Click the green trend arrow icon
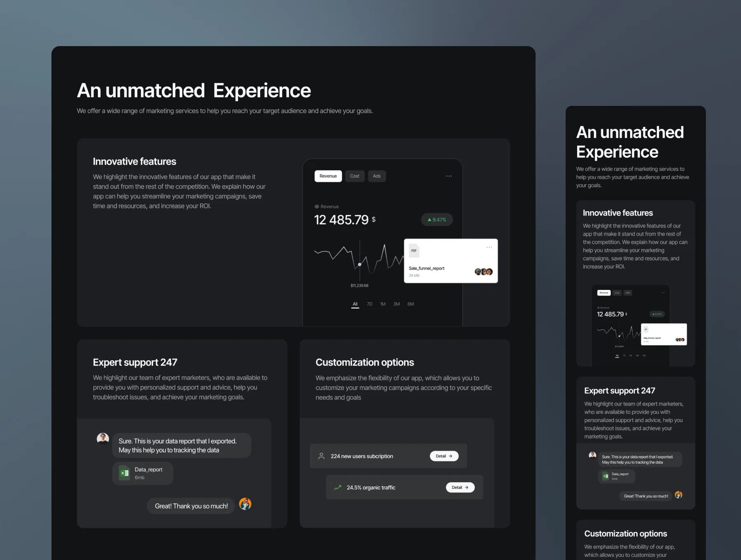Image resolution: width=741 pixels, height=560 pixels. pos(338,488)
